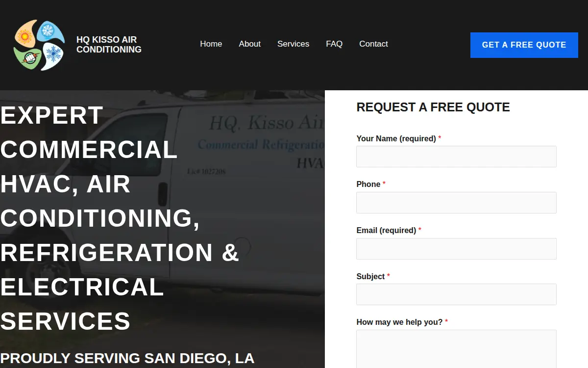
Task: Click the Subject label text
Action: point(373,276)
